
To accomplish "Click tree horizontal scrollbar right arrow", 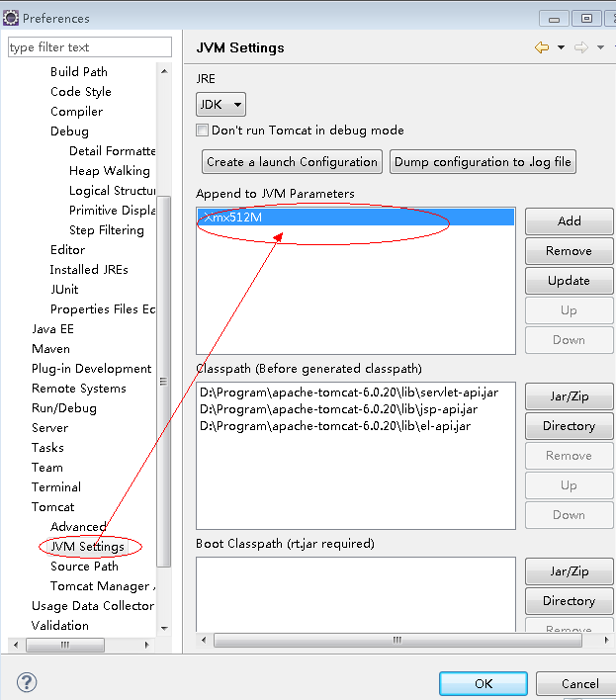I will [147, 645].
